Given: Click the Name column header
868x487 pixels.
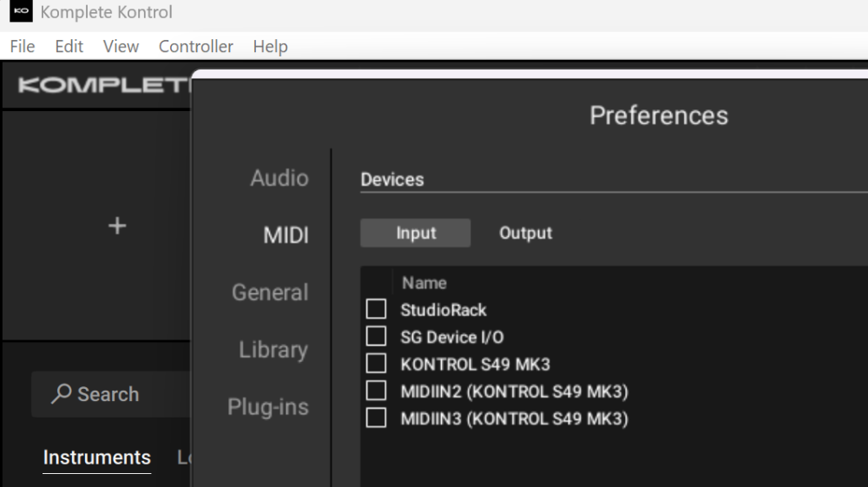Looking at the screenshot, I should [424, 283].
